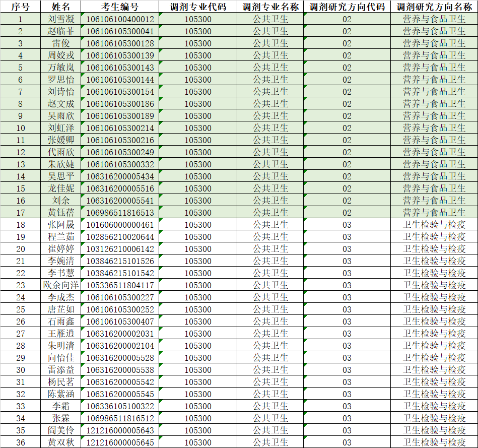Select serial number 36 cell
This screenshot has width=478, height=448.
point(20,442)
